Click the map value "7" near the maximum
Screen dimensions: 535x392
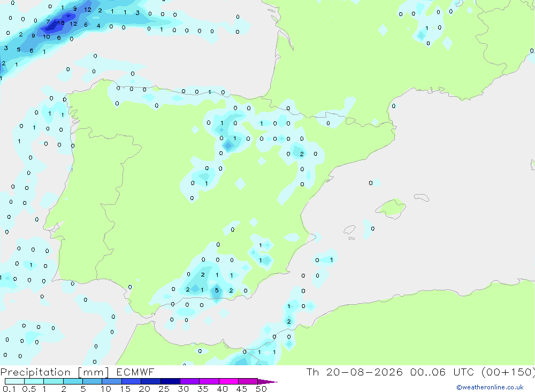(48, 22)
